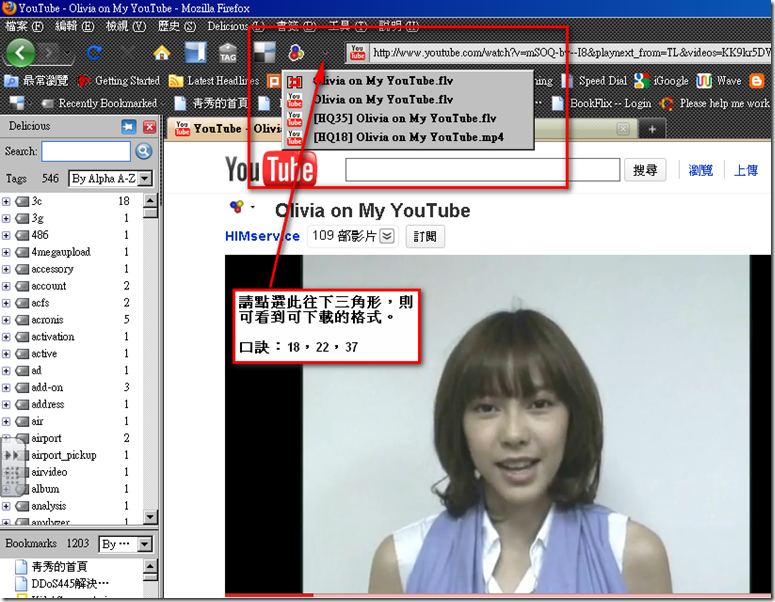Viewport: 775px width, 602px height.
Task: Click DownloadHelper balls icon beside video title
Action: coord(237,207)
